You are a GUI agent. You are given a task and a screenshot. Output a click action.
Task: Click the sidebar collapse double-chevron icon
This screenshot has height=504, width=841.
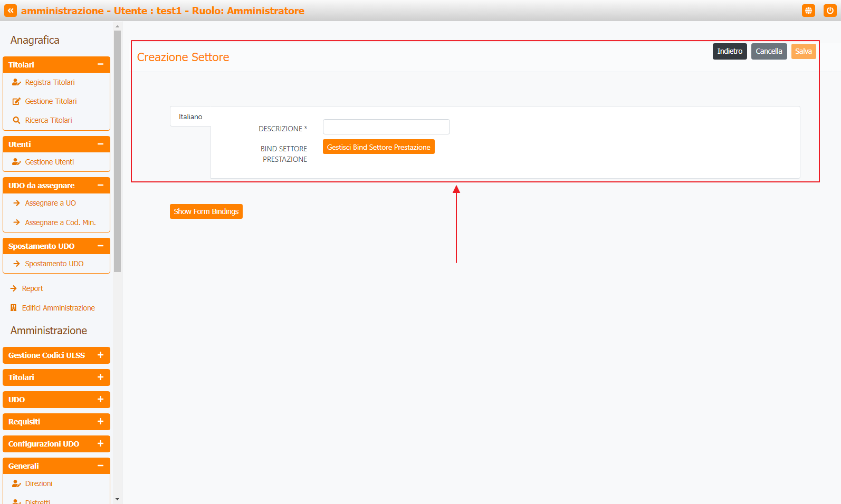point(11,11)
